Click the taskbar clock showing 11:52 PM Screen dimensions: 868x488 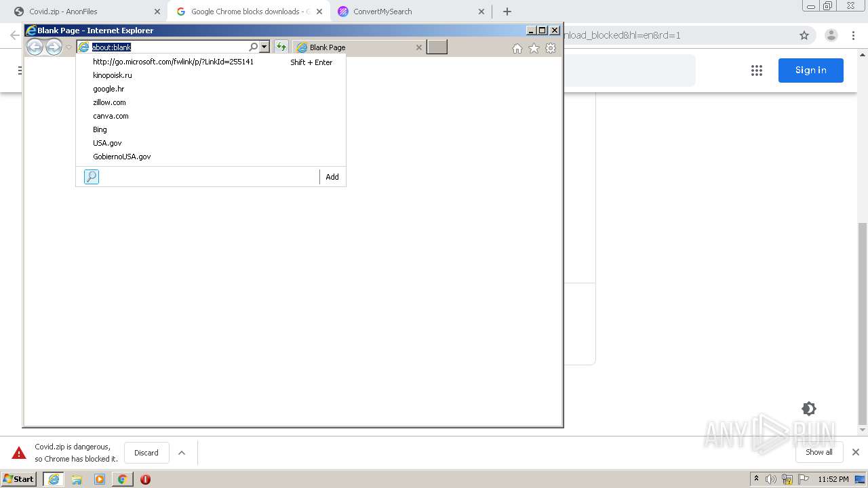pyautogui.click(x=833, y=479)
